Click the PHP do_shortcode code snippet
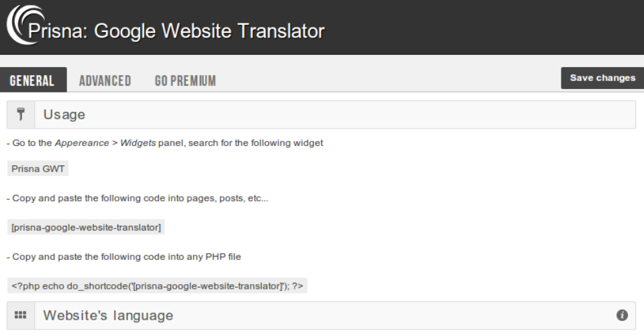Viewport: 644px width, 335px height. click(x=157, y=285)
